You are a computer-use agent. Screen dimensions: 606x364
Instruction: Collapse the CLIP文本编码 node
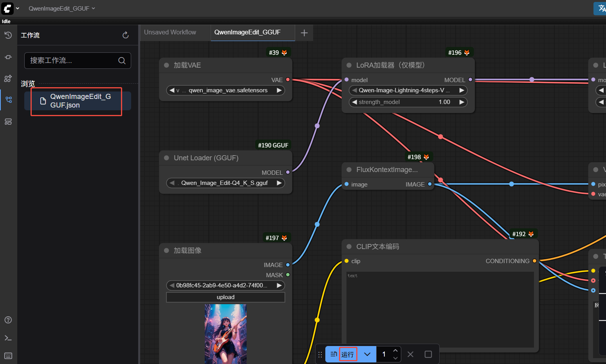(349, 247)
